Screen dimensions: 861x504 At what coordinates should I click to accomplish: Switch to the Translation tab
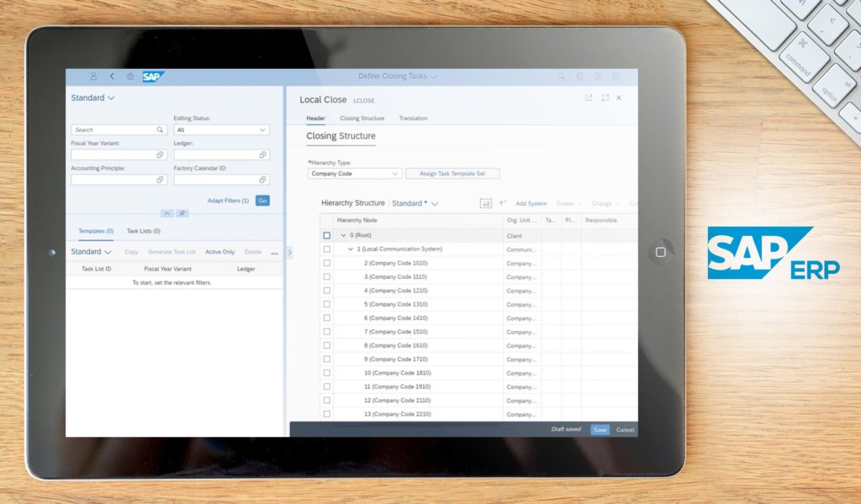[413, 118]
